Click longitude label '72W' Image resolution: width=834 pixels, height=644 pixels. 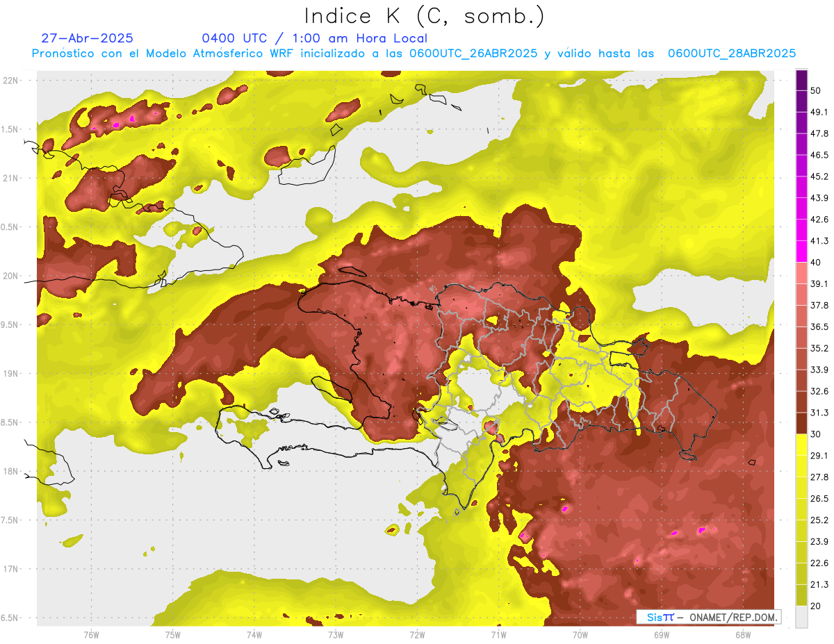(x=417, y=634)
